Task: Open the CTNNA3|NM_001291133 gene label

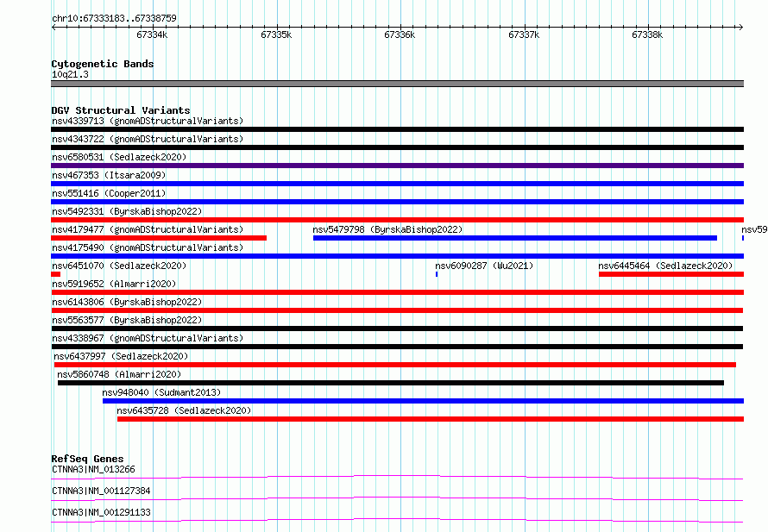Action: click(x=101, y=512)
